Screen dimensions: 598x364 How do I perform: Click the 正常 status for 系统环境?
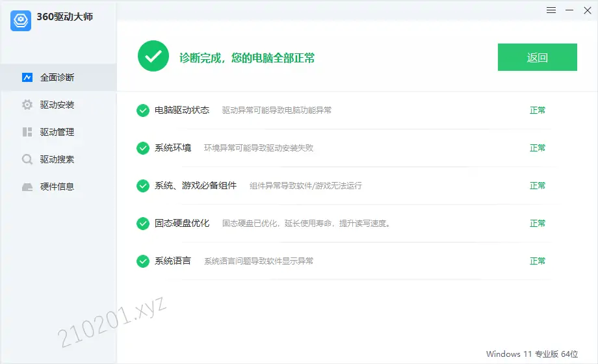point(538,148)
